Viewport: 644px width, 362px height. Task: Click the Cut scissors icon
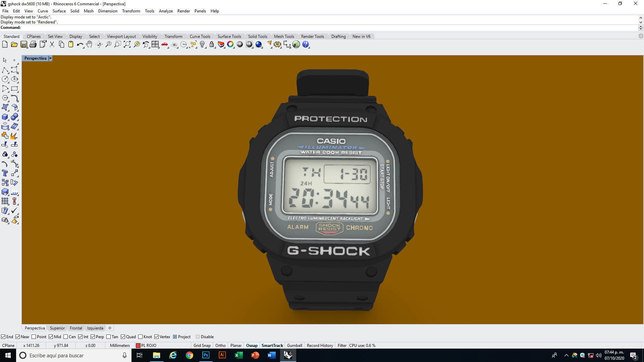pyautogui.click(x=52, y=44)
